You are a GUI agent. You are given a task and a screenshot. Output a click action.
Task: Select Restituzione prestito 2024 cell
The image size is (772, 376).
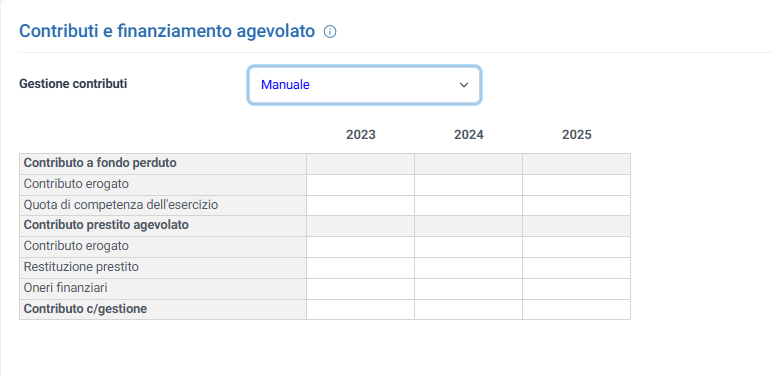click(468, 268)
